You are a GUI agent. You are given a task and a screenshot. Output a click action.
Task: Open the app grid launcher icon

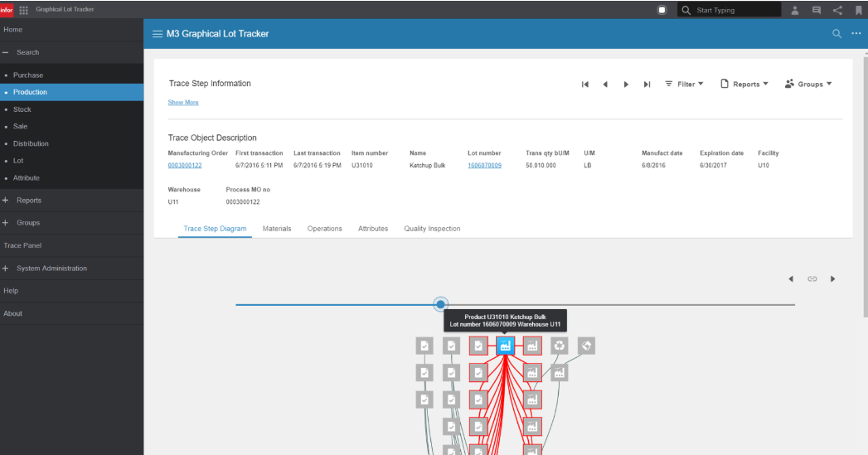coord(23,10)
